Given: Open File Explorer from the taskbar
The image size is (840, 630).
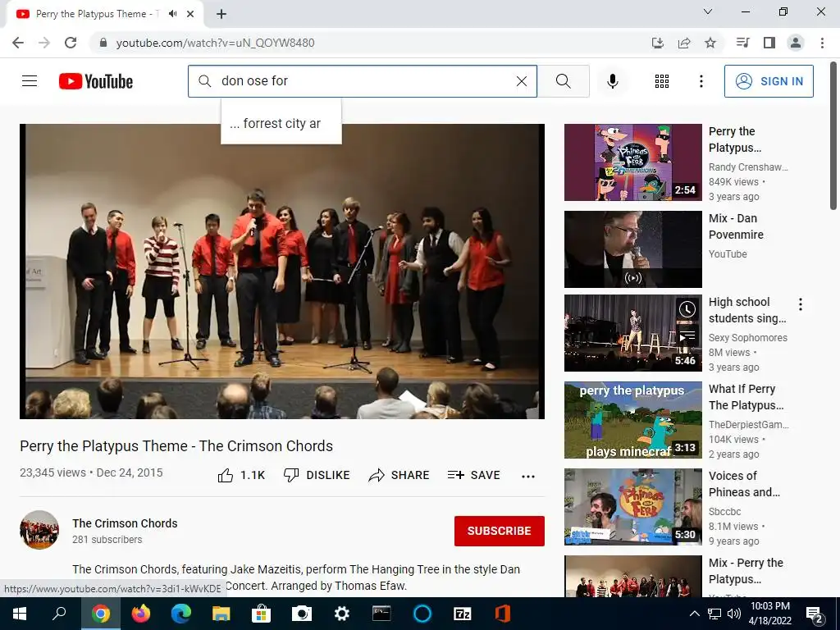Looking at the screenshot, I should pyautogui.click(x=221, y=614).
